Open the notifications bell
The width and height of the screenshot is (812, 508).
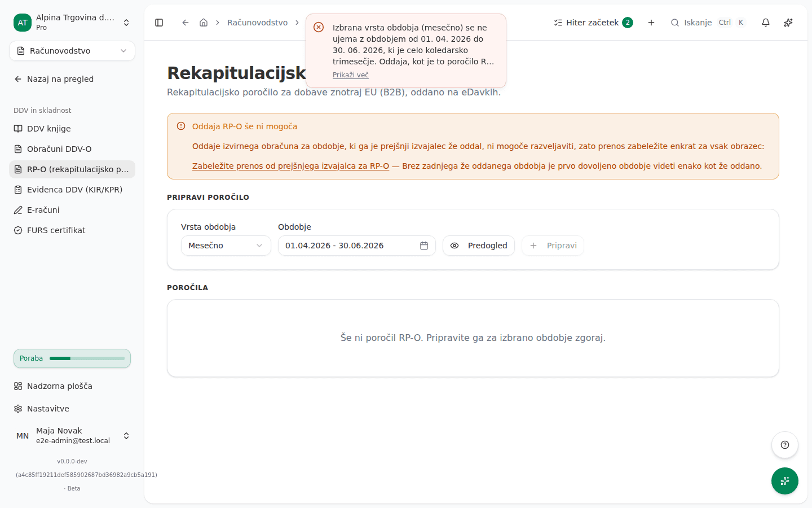tap(766, 23)
